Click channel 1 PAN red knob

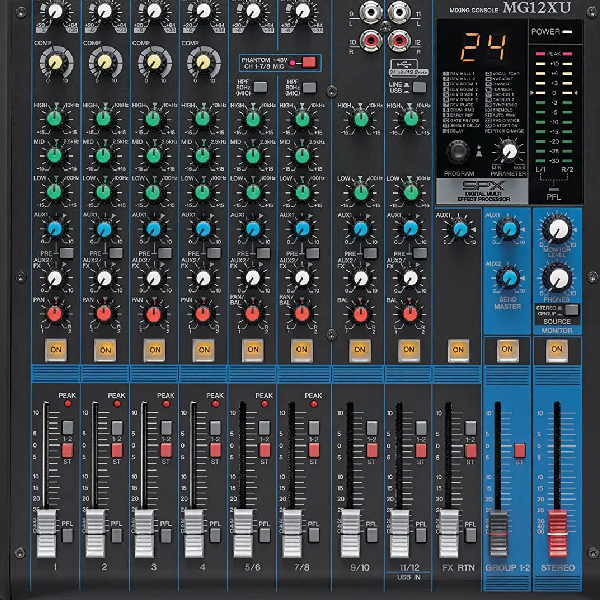tap(55, 314)
